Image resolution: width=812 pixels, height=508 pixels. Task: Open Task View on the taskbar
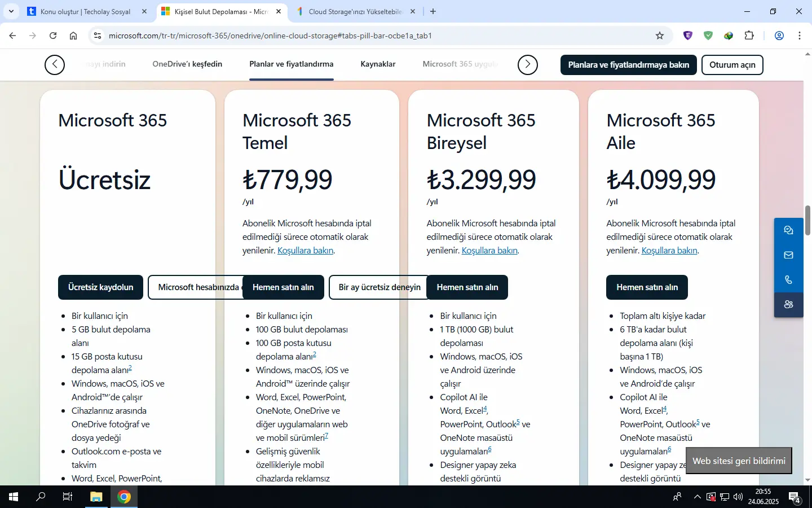click(x=68, y=497)
